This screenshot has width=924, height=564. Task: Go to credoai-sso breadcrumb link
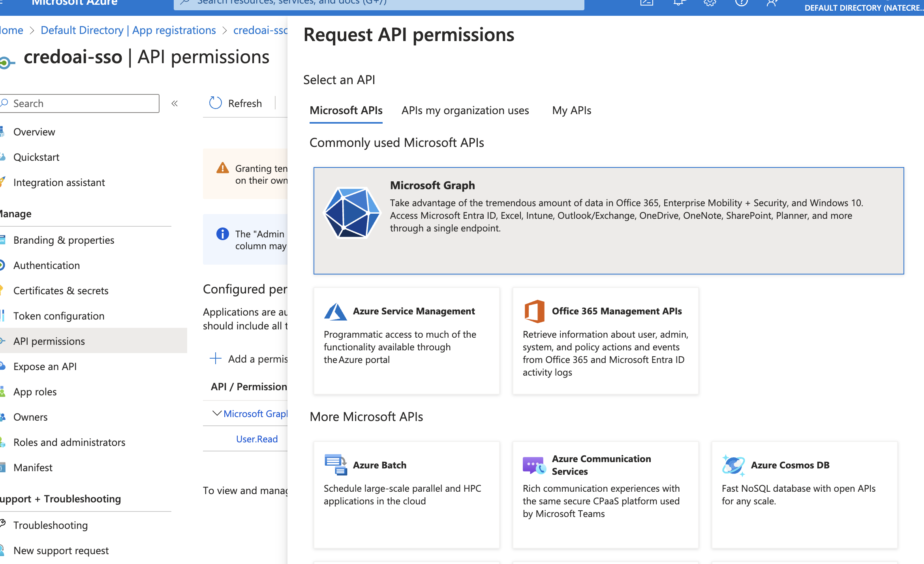click(260, 30)
